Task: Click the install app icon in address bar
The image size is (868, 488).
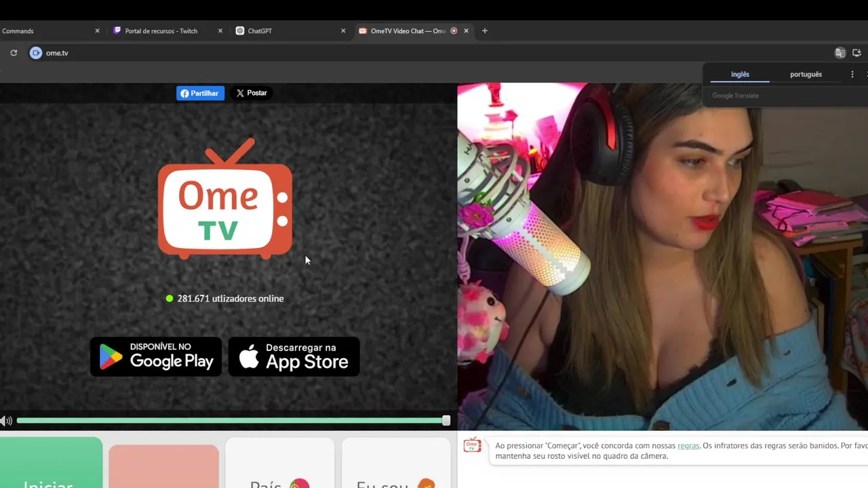Action: pos(856,53)
